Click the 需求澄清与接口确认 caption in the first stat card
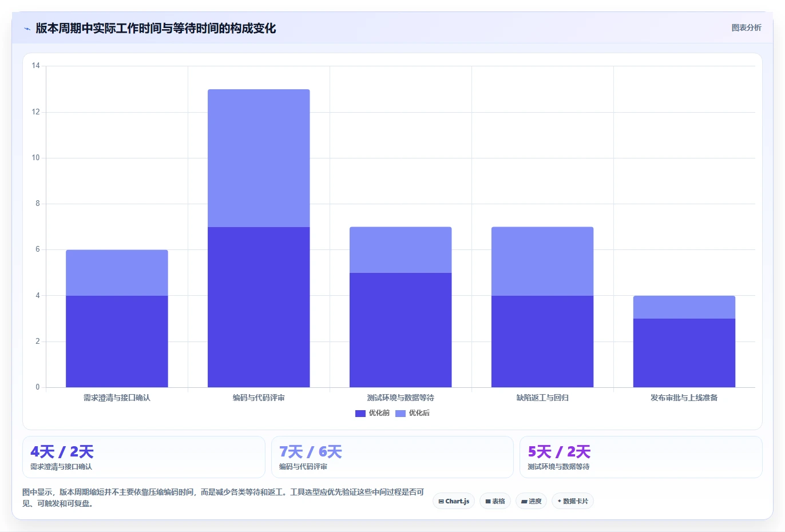Viewport: 785px width, 532px height. click(61, 467)
